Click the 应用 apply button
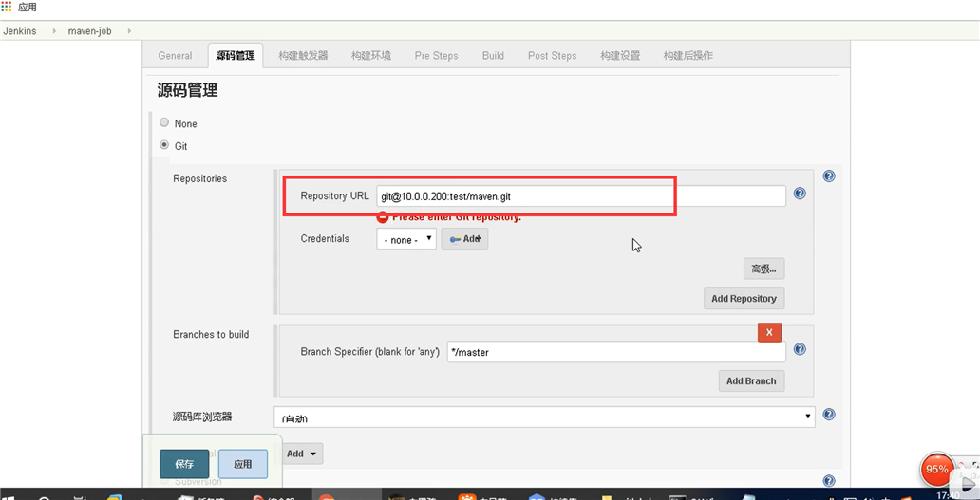Screen dimensions: 980x500 tap(242, 464)
